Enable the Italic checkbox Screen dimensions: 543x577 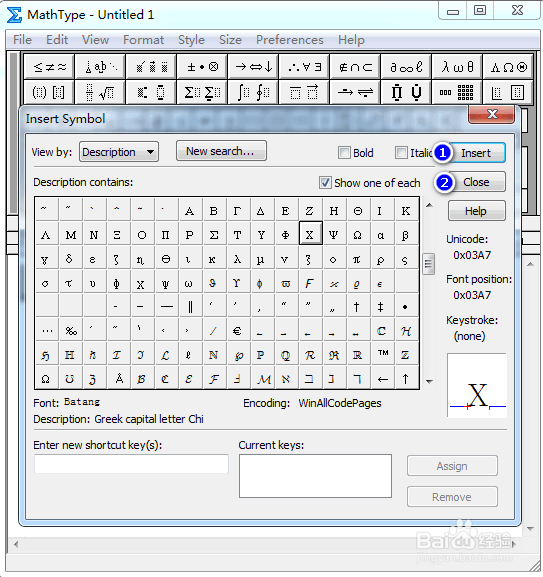pyautogui.click(x=401, y=153)
